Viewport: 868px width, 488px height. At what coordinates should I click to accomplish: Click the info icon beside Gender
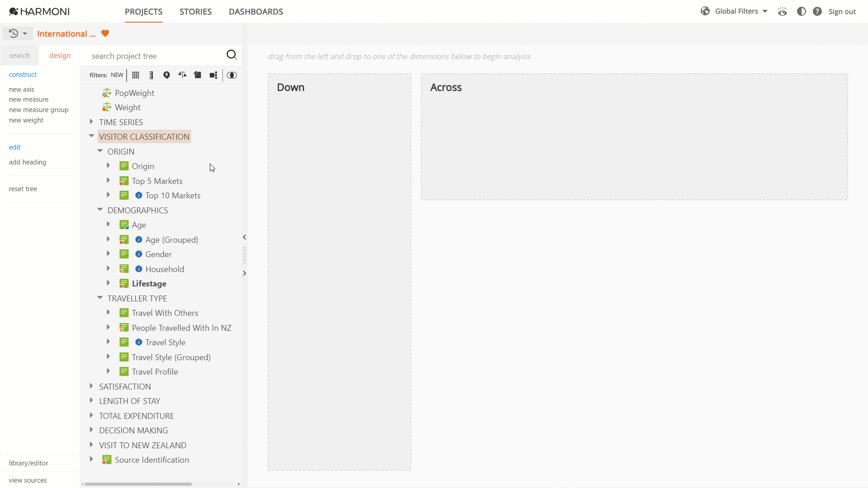[139, 254]
